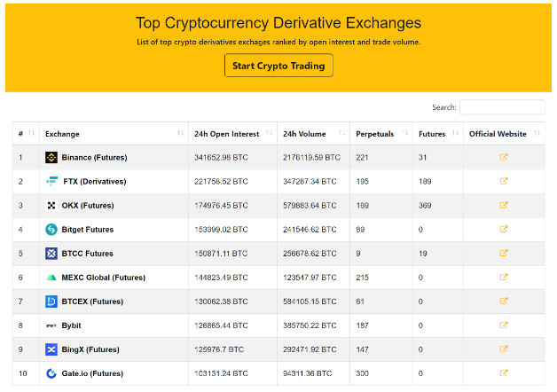Click the Official Website header label
Image resolution: width=557 pixels, height=392 pixels.
498,134
